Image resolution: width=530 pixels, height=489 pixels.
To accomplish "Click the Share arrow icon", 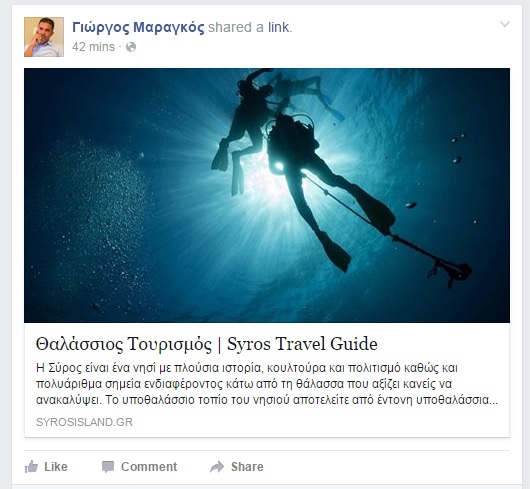I will pyautogui.click(x=217, y=467).
